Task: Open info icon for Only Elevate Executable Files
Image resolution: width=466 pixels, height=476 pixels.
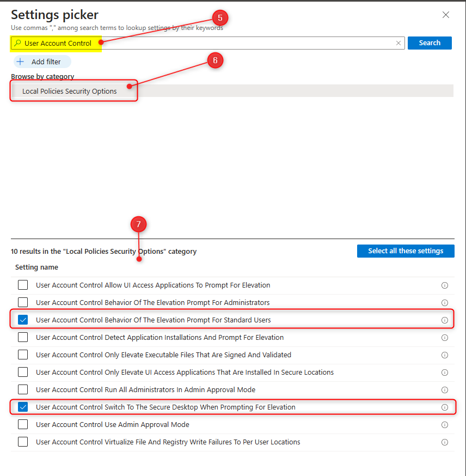Action: [444, 355]
